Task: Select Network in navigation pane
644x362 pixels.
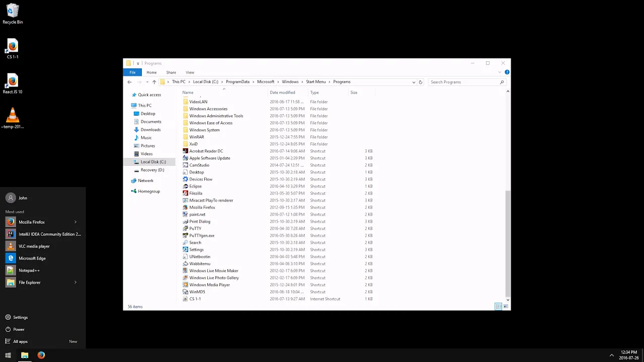Action: tap(145, 180)
